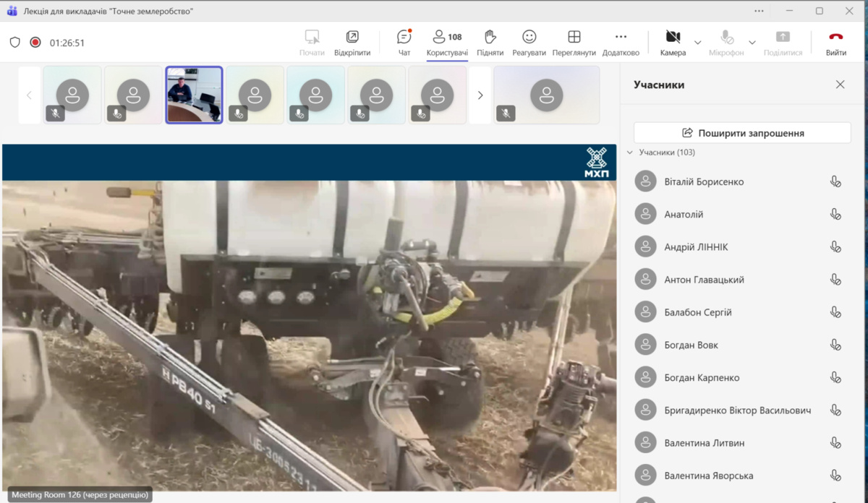Viewport: 868px width, 503px height.
Task: Click the recording indicator icon
Action: click(35, 43)
